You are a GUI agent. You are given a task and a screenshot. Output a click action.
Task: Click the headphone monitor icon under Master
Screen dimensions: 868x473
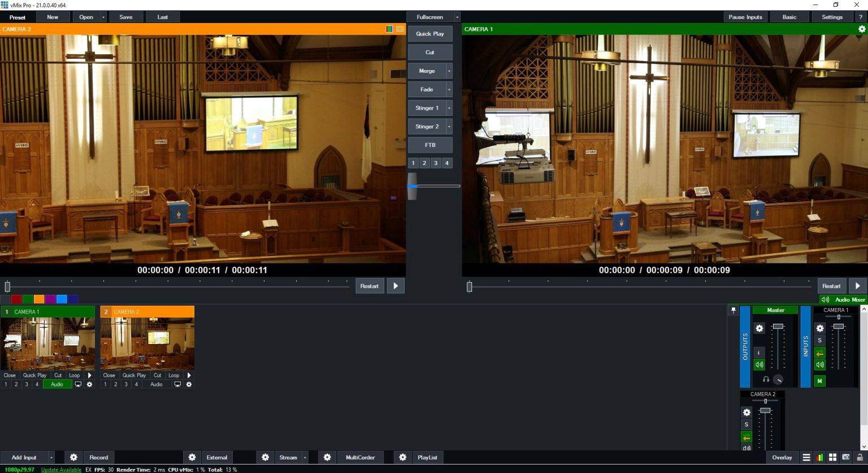[x=766, y=379]
